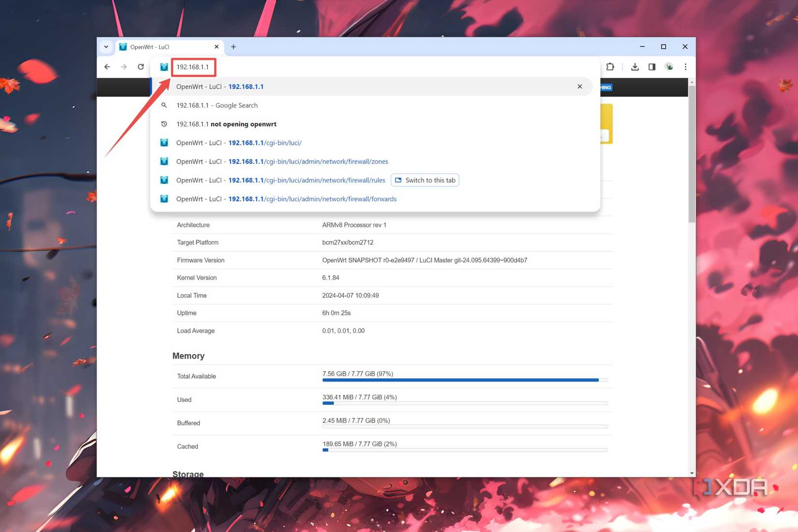The image size is (798, 532).
Task: Click the OpenWrt icon beside firewall/rules suggestion
Action: pyautogui.click(x=164, y=180)
